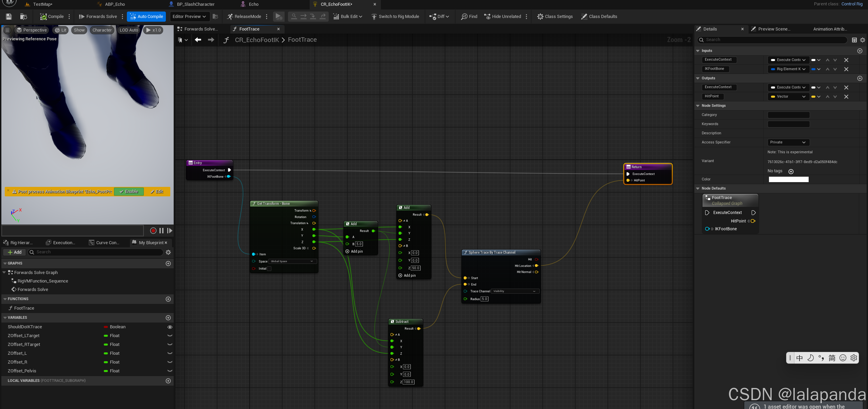This screenshot has height=409, width=868.
Task: Toggle Auto Compile mode
Action: [x=147, y=16]
